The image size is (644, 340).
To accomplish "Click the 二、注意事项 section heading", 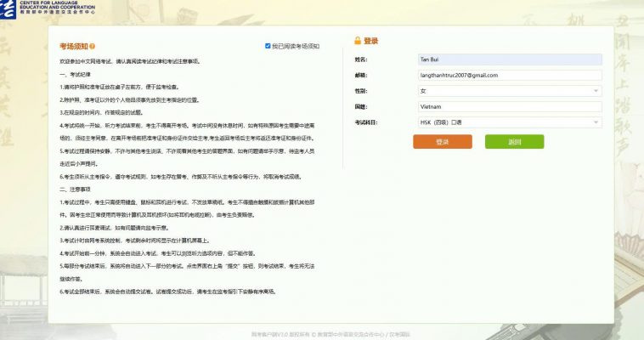I will (x=75, y=189).
